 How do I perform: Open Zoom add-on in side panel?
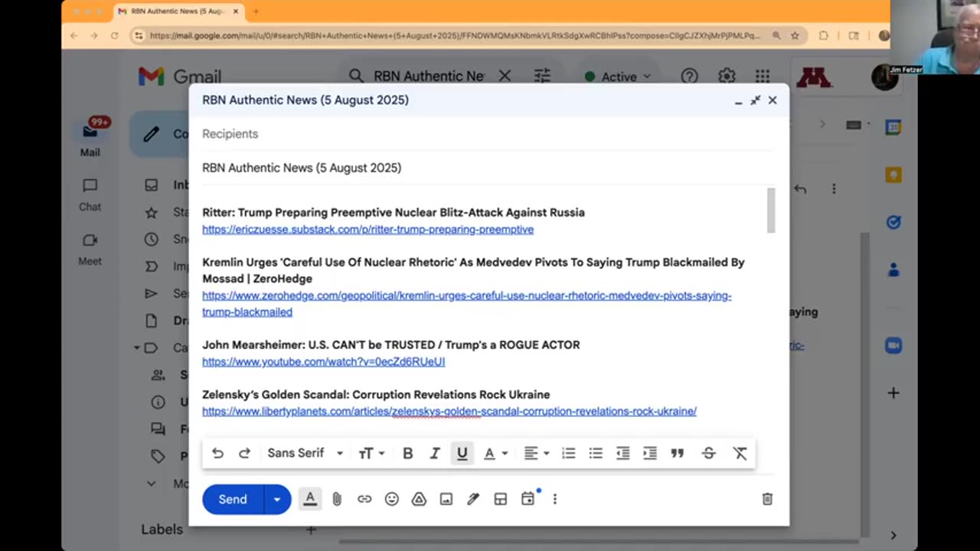click(893, 345)
